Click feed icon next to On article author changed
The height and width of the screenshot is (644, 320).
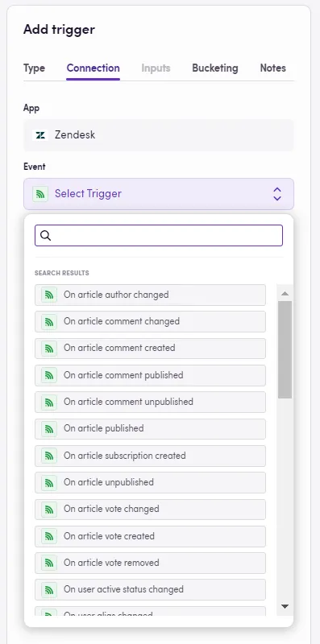[x=49, y=295]
